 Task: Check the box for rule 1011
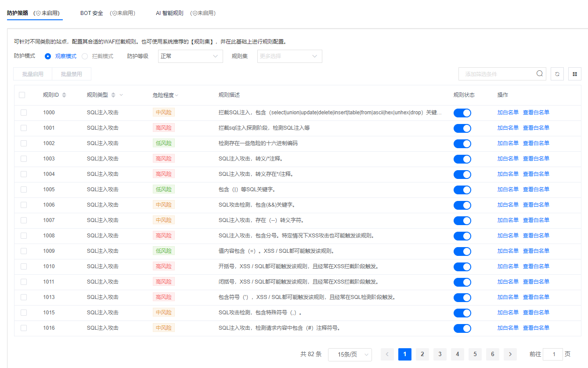[24, 282]
